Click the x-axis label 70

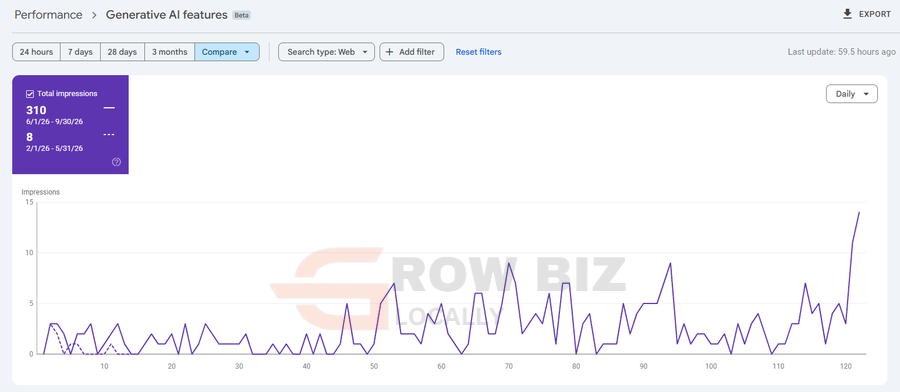509,366
